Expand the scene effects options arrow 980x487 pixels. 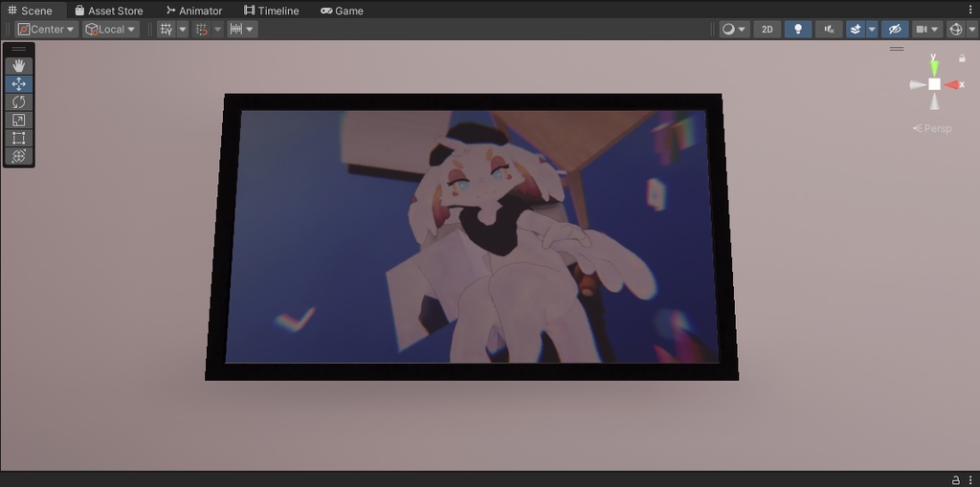click(x=872, y=30)
